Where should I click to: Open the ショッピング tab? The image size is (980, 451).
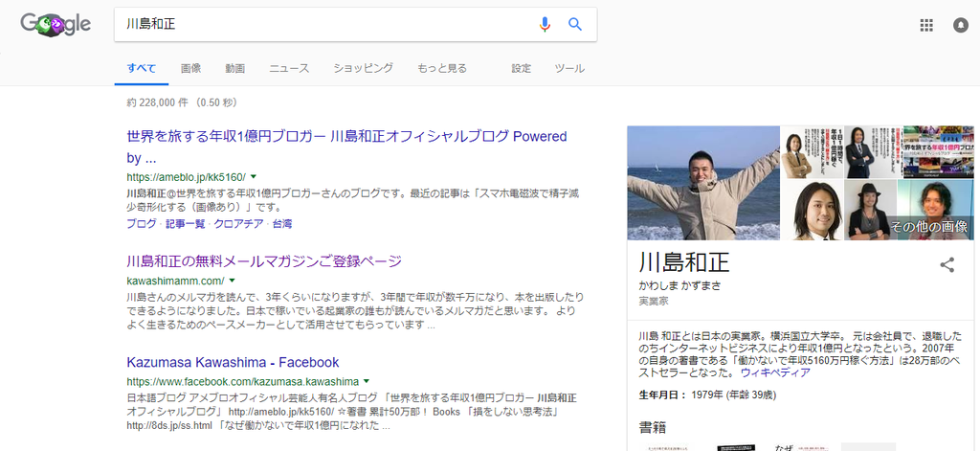(363, 68)
